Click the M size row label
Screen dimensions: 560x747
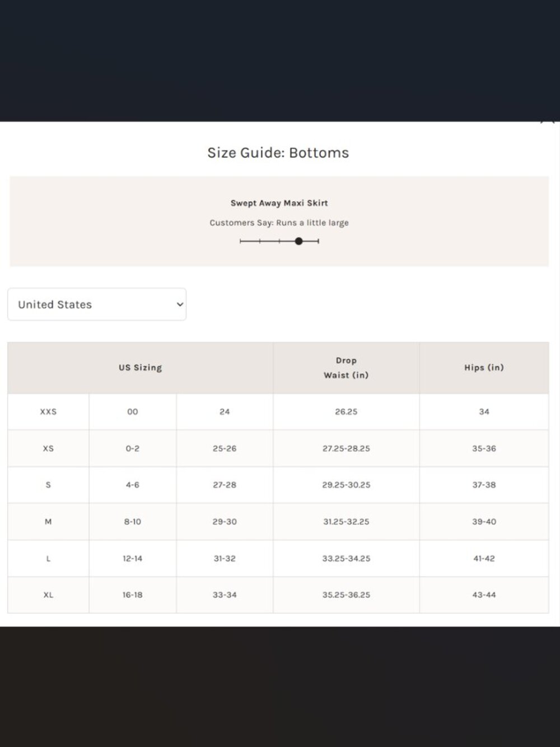click(48, 522)
